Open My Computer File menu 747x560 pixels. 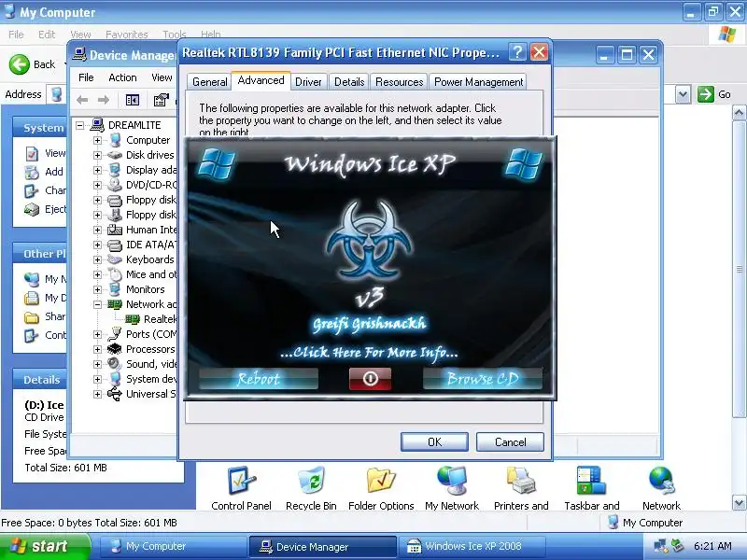tap(16, 35)
